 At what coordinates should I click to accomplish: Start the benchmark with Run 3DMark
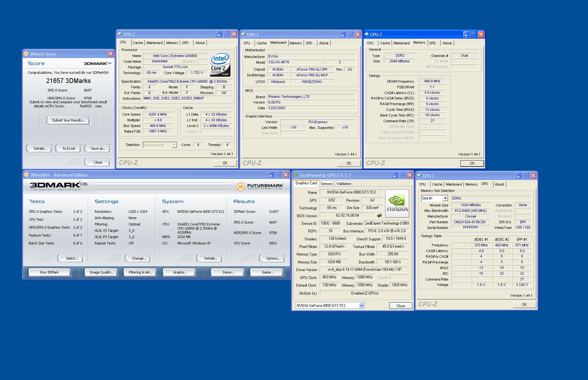(49, 272)
